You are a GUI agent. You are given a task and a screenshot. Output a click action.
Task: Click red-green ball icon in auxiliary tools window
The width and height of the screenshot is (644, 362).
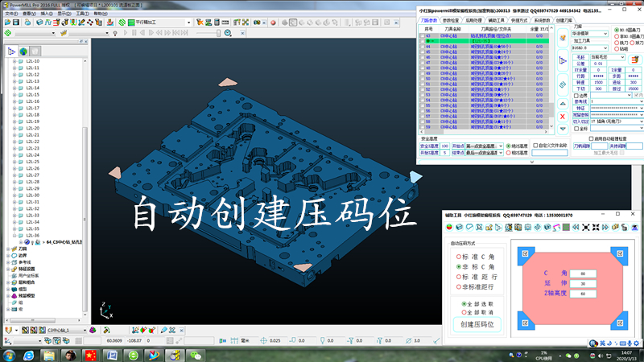tap(449, 227)
